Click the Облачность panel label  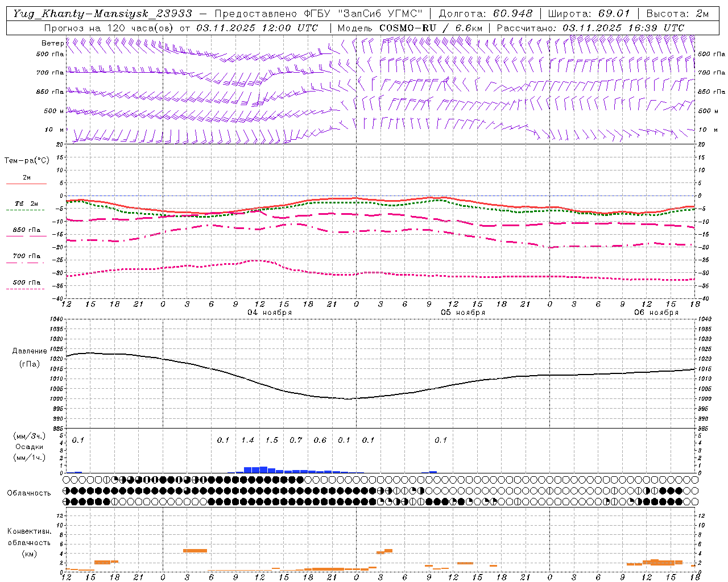(x=29, y=493)
